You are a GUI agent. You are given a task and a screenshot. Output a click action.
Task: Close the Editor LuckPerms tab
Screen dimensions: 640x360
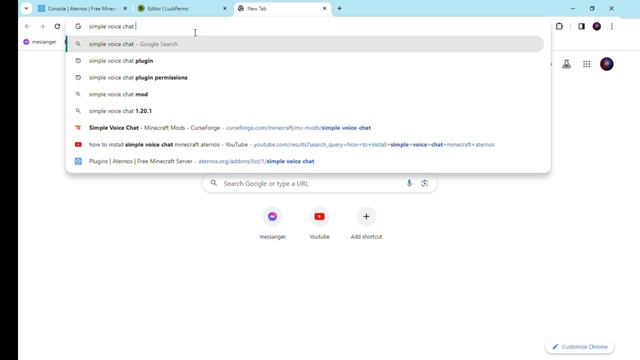point(224,8)
